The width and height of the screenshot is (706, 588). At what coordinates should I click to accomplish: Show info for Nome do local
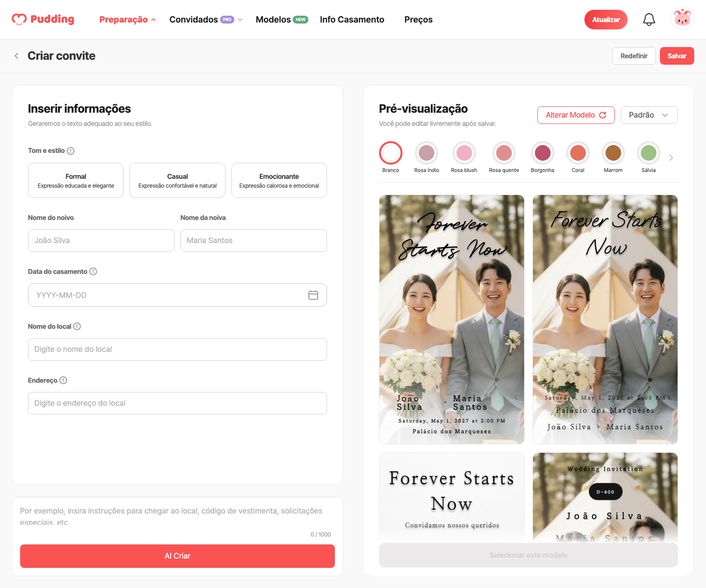[x=77, y=326]
